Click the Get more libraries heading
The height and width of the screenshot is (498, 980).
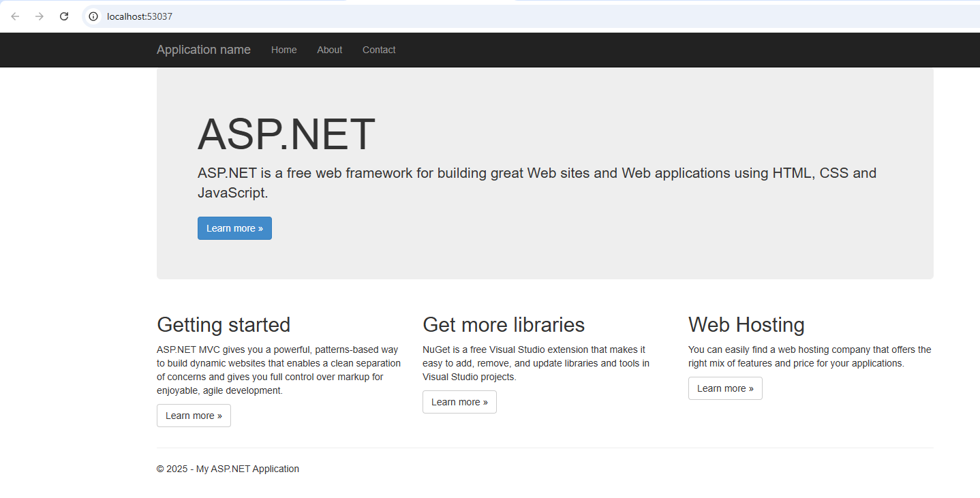click(504, 324)
